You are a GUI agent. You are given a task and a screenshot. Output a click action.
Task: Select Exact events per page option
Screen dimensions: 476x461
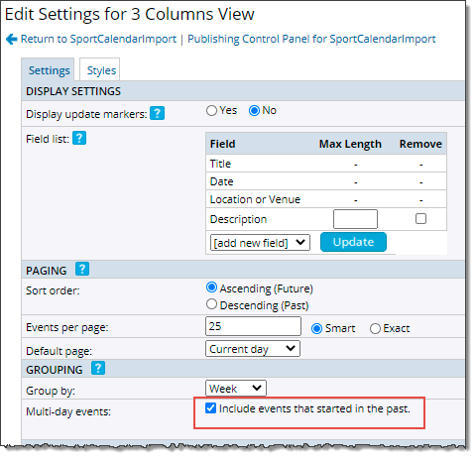tap(375, 328)
